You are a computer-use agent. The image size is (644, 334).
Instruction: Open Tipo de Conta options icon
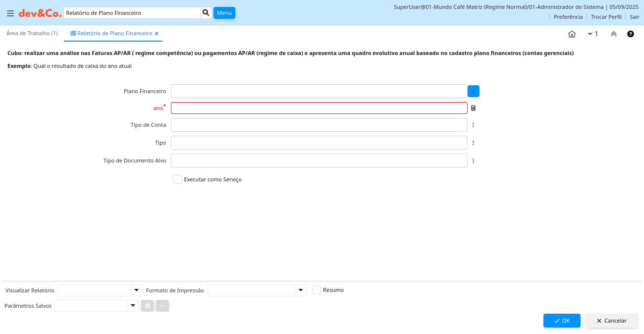click(x=473, y=125)
